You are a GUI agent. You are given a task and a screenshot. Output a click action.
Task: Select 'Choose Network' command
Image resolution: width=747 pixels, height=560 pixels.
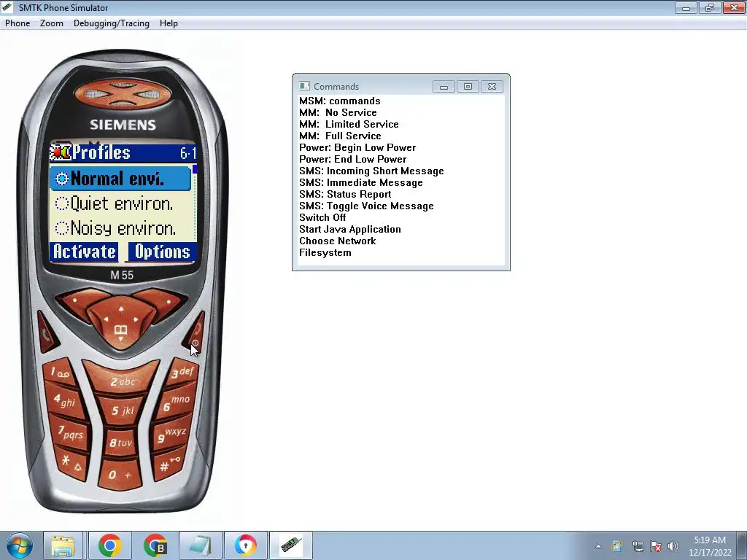coord(337,241)
